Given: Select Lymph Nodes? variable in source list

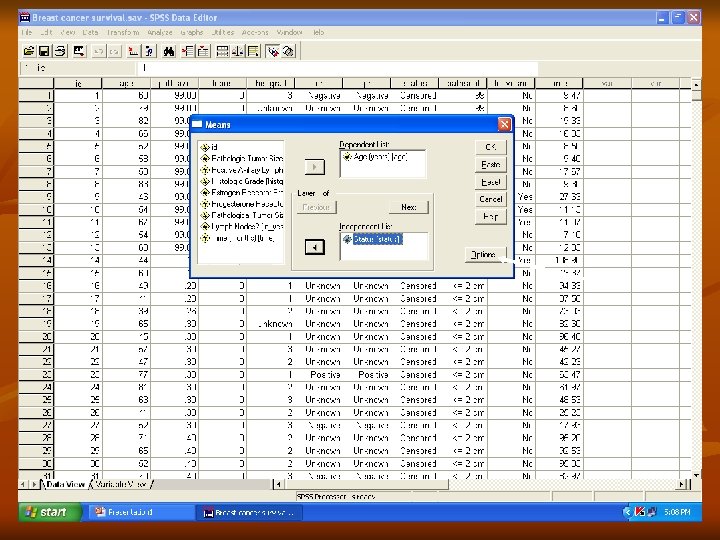Looking at the screenshot, I should pos(242,226).
